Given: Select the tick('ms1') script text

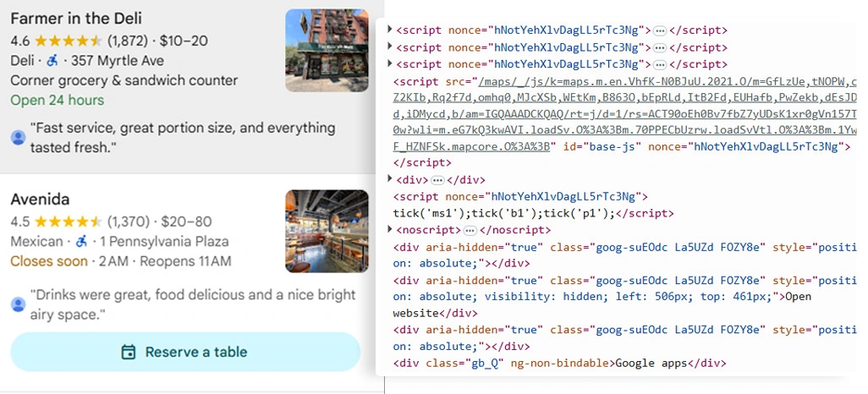Looking at the screenshot, I should click(503, 213).
